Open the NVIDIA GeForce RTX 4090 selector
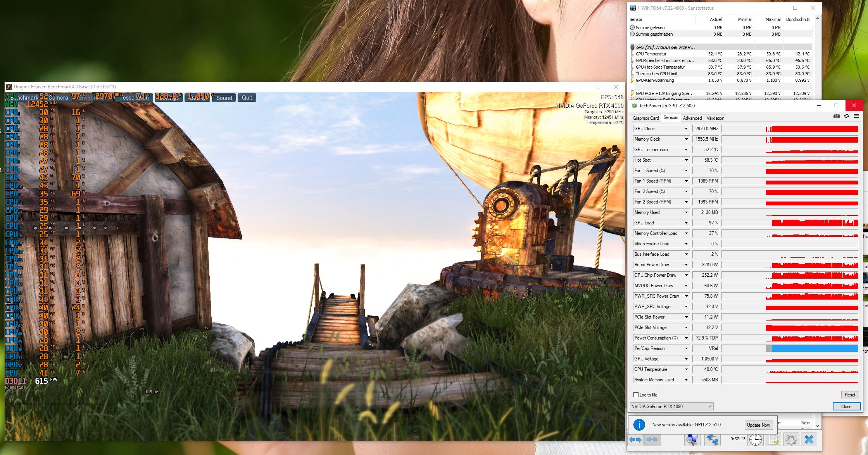Viewport: 868px width, 455px height. coord(671,407)
